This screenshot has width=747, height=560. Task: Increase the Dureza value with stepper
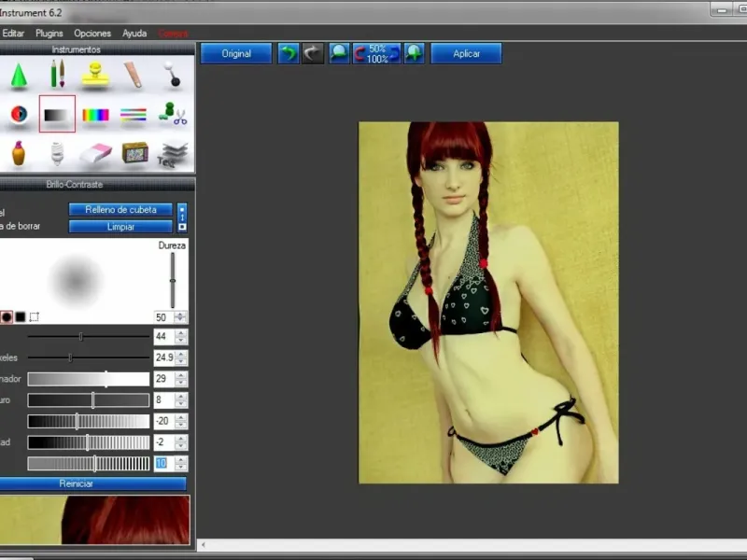point(181,314)
